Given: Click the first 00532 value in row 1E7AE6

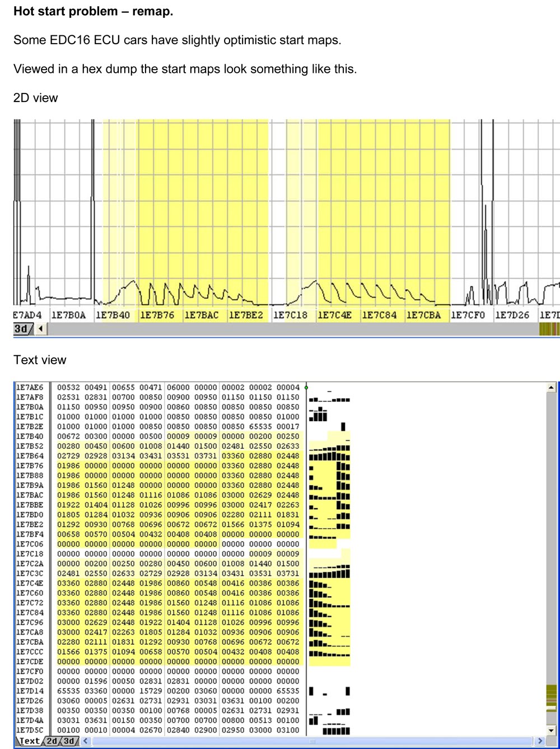Looking at the screenshot, I should click(68, 387).
